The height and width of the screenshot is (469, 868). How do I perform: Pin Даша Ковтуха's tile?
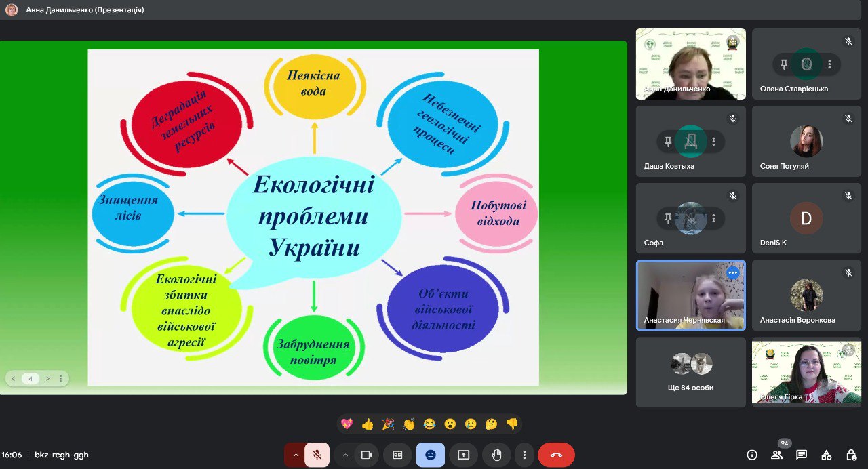[668, 142]
